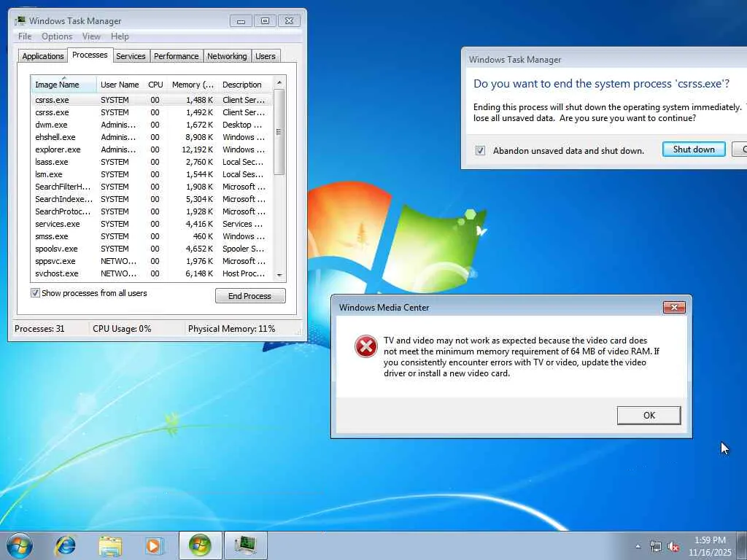Open Windows Media Player taskbar icon
The width and height of the screenshot is (747, 560).
coord(154,545)
